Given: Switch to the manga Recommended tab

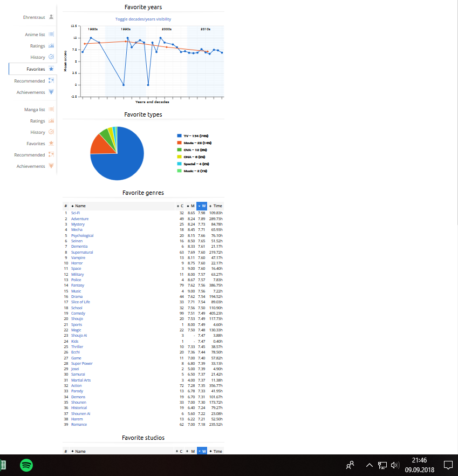Looking at the screenshot, I should (30, 155).
